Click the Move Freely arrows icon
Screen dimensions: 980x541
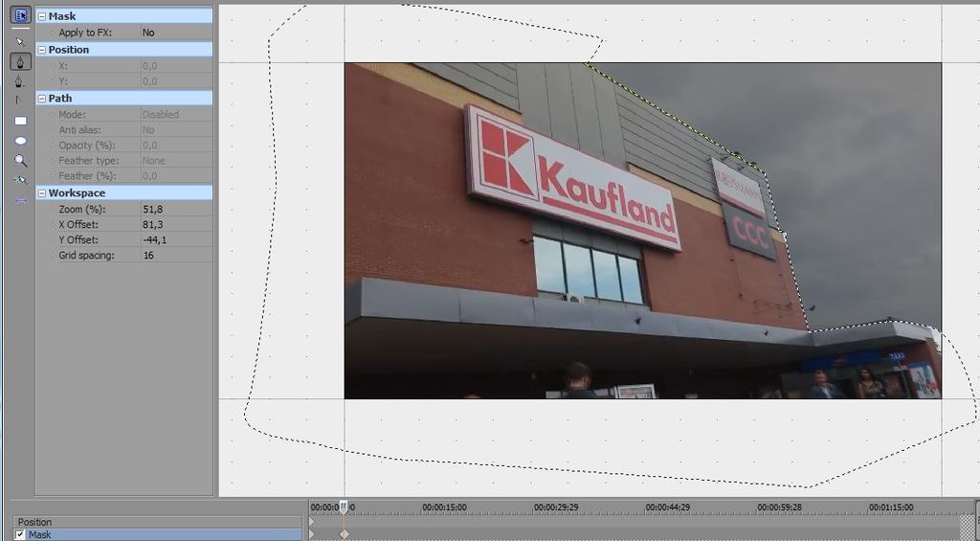click(x=21, y=200)
